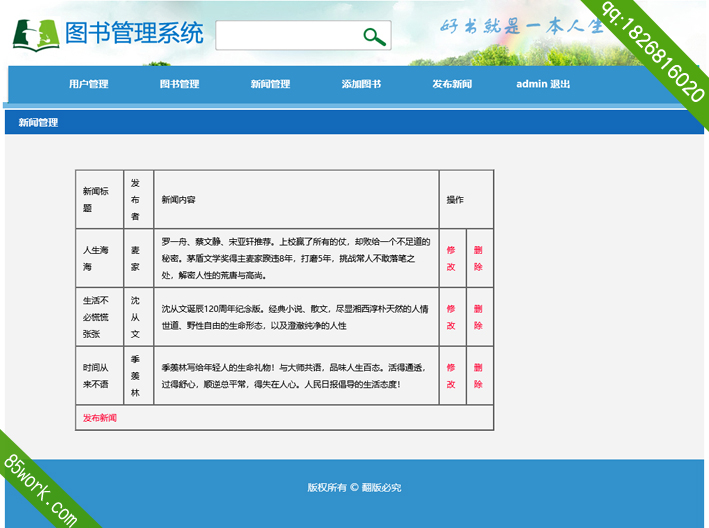Click the content starting 季羡林写给年轻人
This screenshot has width=709, height=528.
click(296, 376)
